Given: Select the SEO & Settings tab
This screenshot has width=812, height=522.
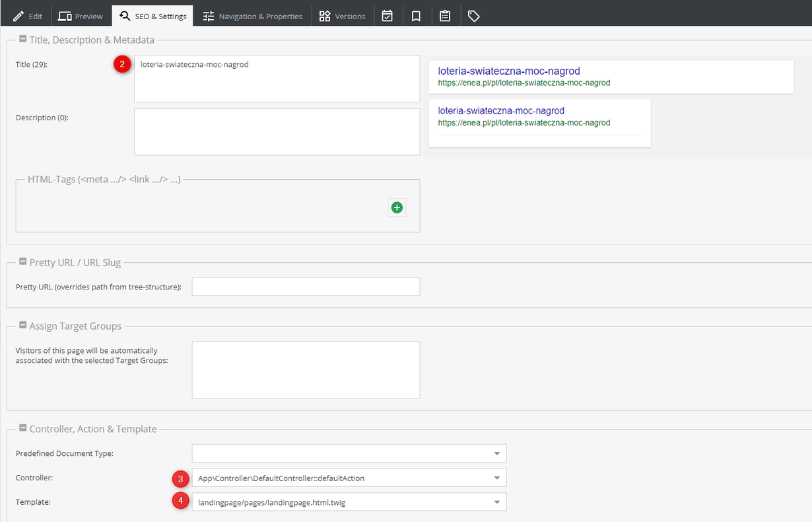Looking at the screenshot, I should tap(152, 16).
